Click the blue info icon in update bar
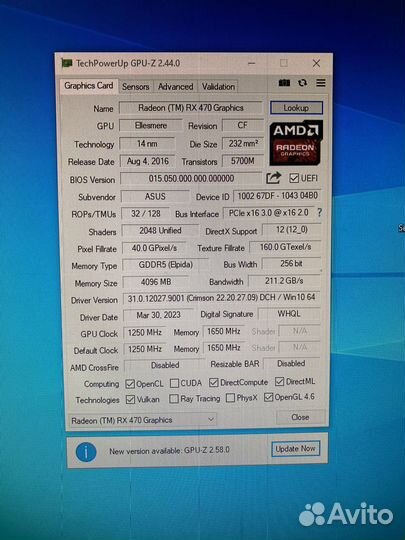405x540 pixels. 86,452
